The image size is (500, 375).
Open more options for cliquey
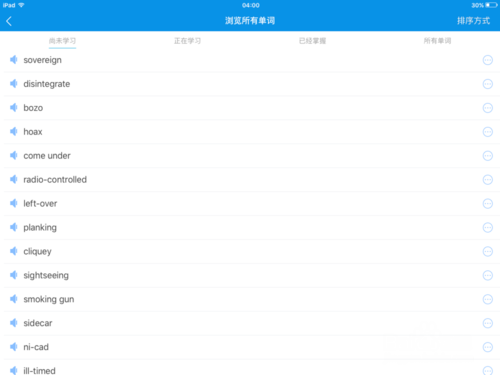tap(488, 251)
